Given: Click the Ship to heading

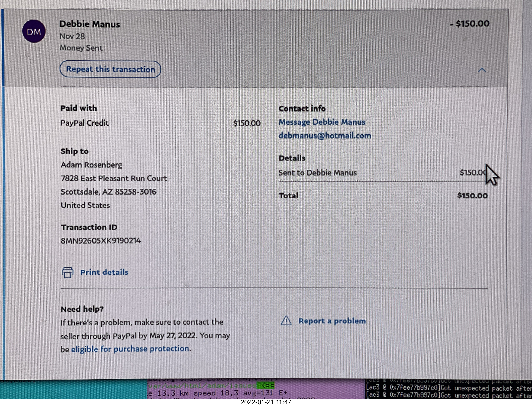Looking at the screenshot, I should [74, 151].
